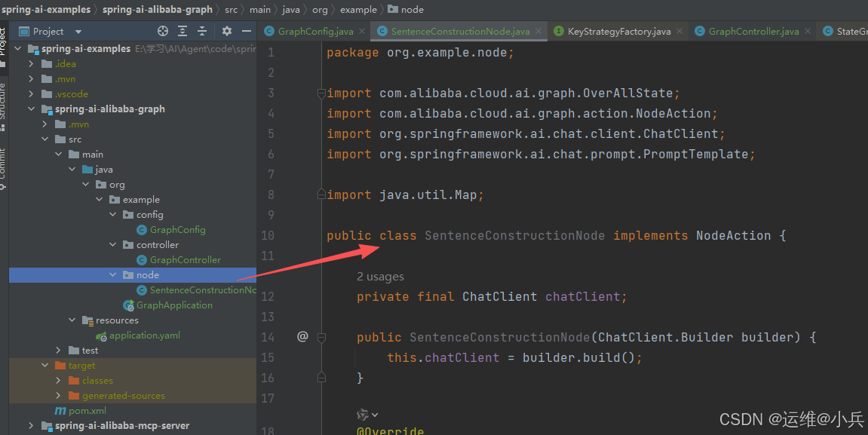The height and width of the screenshot is (435, 868).
Task: Click Expand All in Project toolbar
Action: coord(182,31)
